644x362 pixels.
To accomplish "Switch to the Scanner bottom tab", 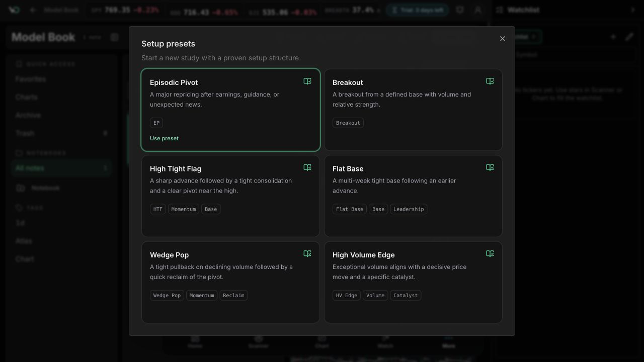I will click(x=259, y=342).
